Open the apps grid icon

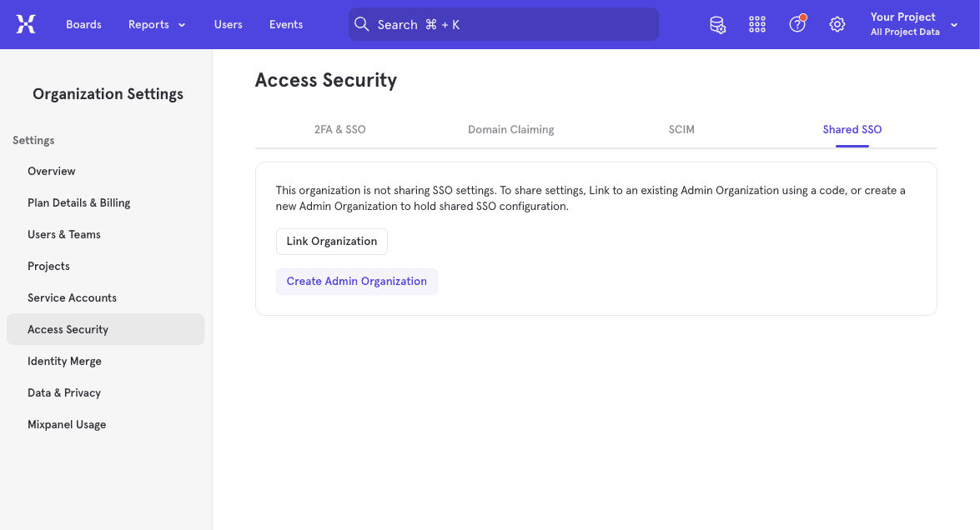click(757, 24)
